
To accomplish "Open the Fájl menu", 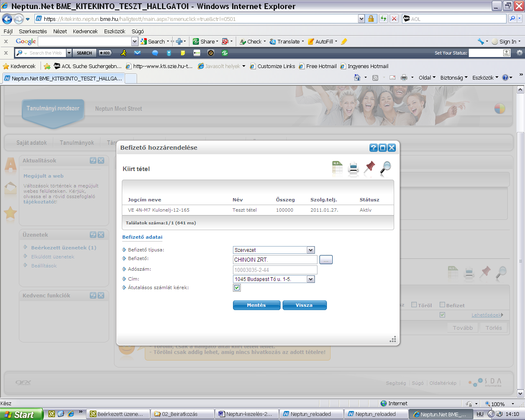I will (x=8, y=31).
